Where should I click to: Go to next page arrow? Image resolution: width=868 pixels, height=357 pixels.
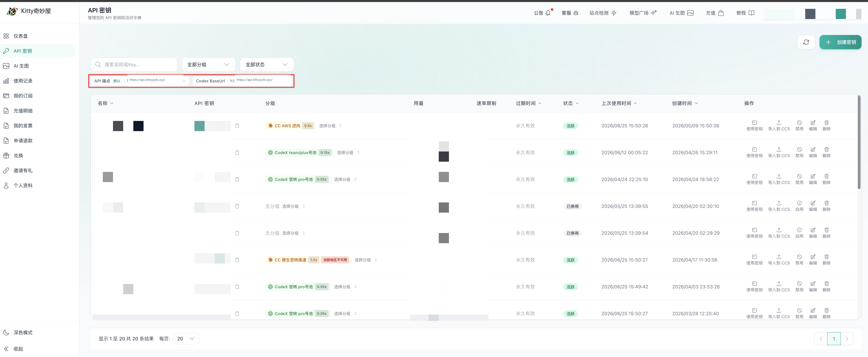(847, 338)
